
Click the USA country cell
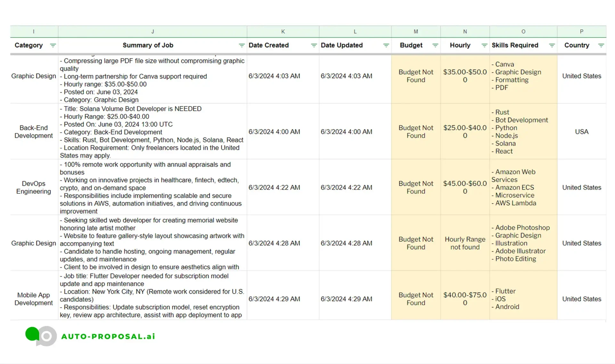(581, 132)
